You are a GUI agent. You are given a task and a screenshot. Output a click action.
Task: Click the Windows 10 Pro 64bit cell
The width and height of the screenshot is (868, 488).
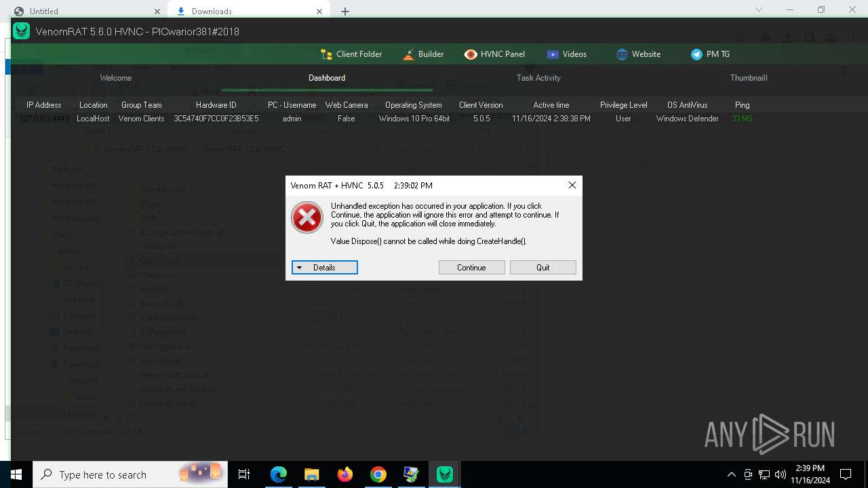414,119
